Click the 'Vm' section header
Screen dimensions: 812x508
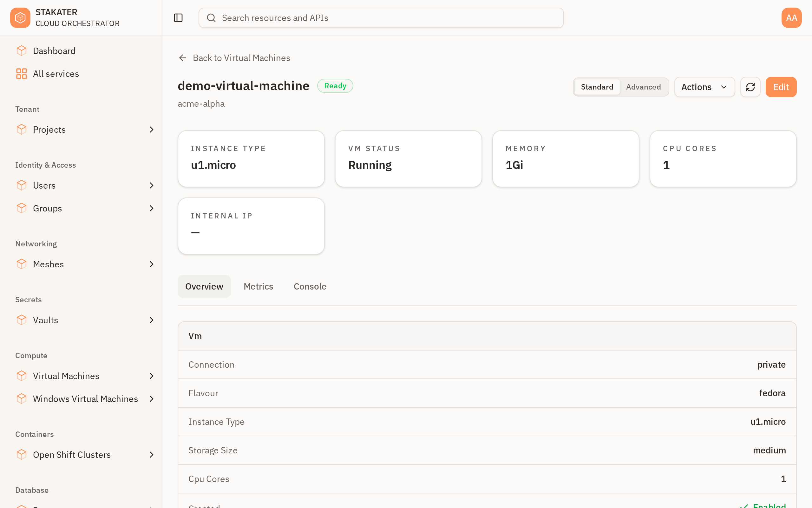coord(195,336)
